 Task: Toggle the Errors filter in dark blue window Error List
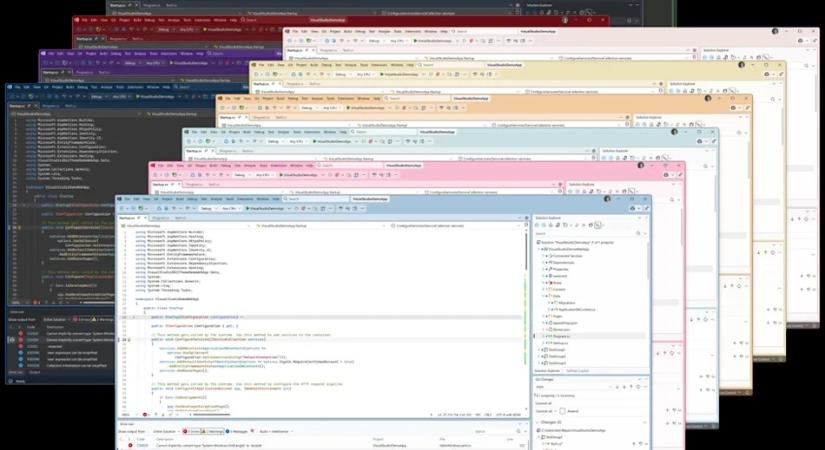coord(81,319)
